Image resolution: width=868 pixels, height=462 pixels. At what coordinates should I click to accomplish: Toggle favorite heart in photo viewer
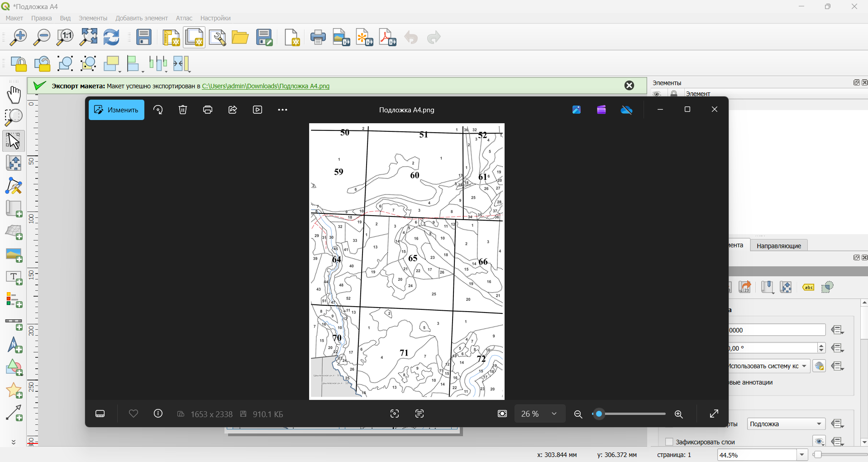click(133, 414)
